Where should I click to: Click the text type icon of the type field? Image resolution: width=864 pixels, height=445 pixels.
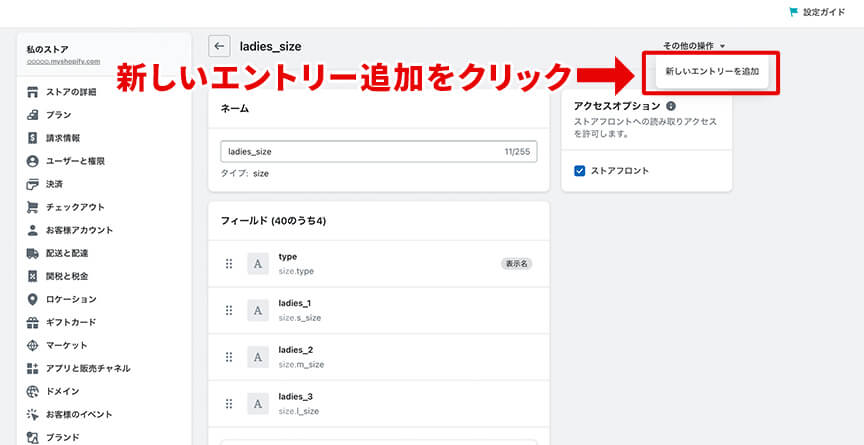pos(258,264)
